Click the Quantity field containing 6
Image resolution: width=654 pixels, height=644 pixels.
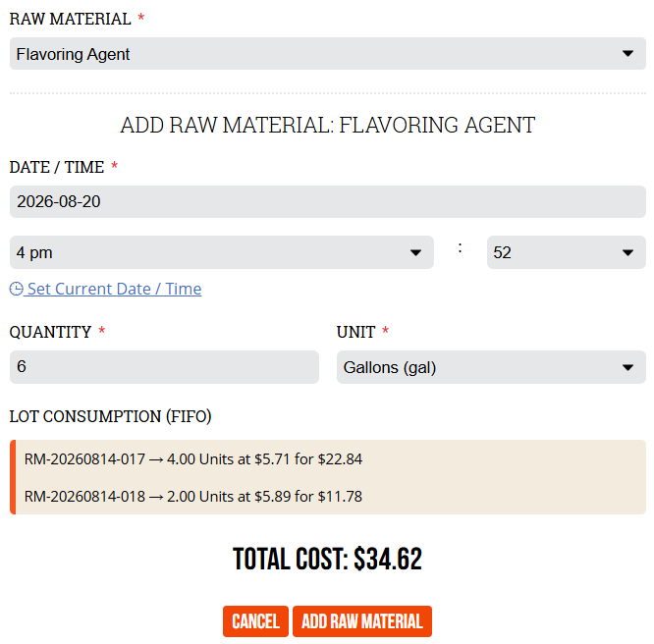coord(164,367)
